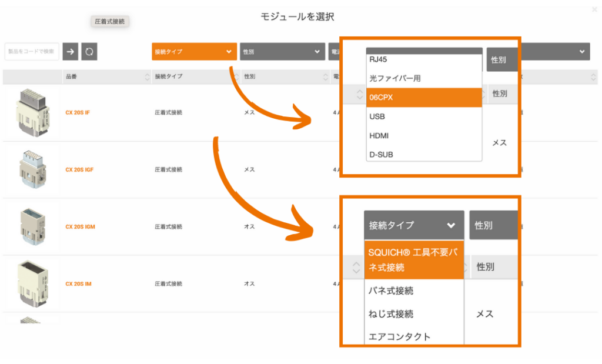This screenshot has width=602, height=364.
Task: Click the arrow search submit button
Action: pos(71,52)
